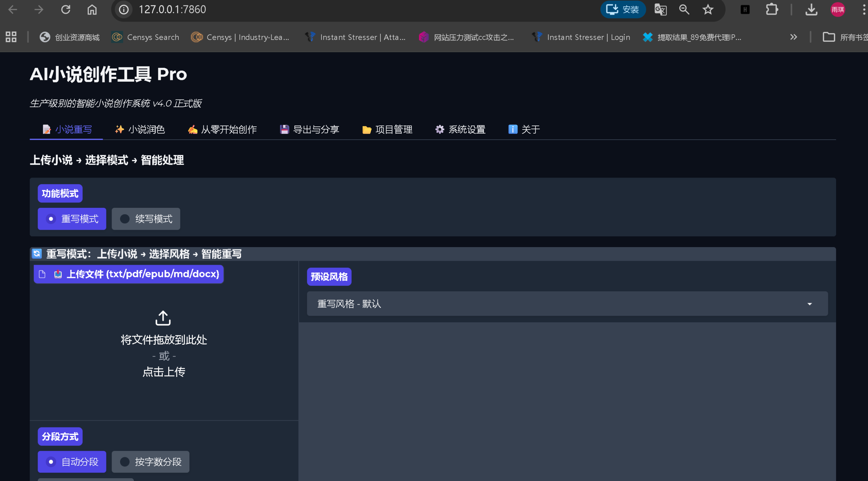Click the 上传文件 (txt/pdf/epub/md/docx) button
The image size is (868, 481).
(x=129, y=274)
